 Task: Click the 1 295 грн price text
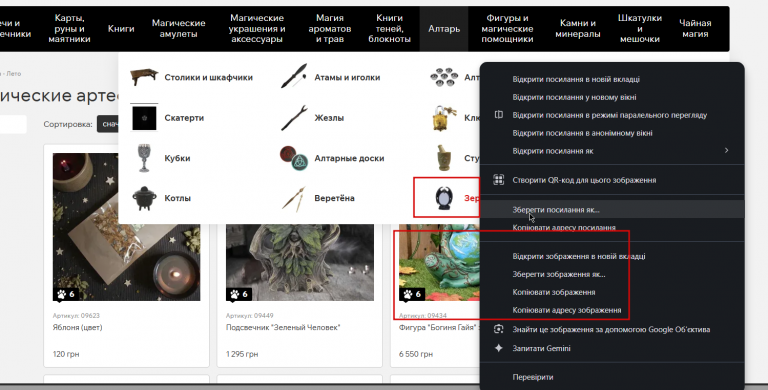[x=242, y=354]
